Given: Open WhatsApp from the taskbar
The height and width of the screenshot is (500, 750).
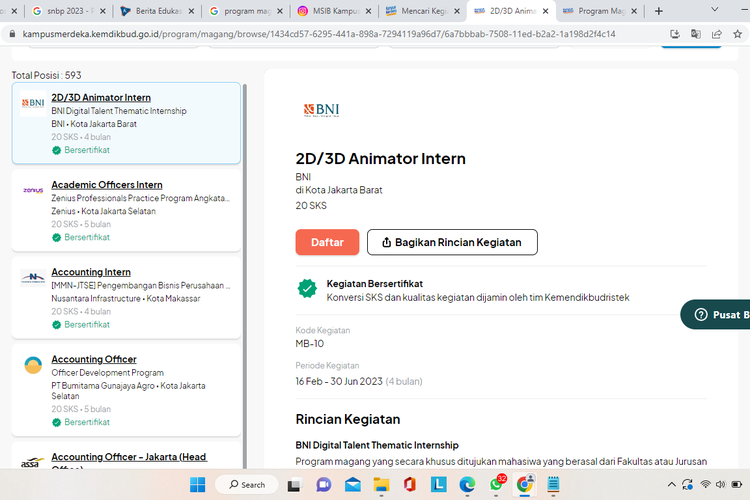Looking at the screenshot, I should [x=496, y=484].
